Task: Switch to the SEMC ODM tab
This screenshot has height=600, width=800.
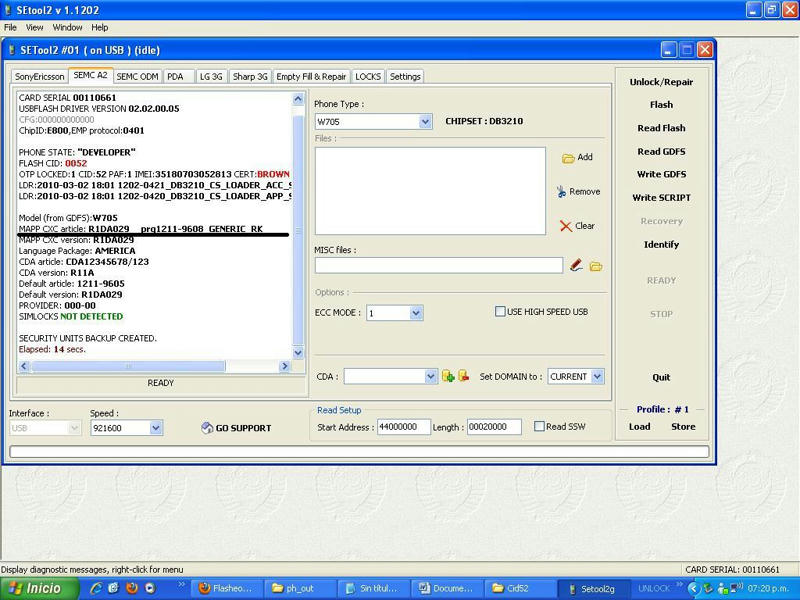Action: [x=137, y=76]
